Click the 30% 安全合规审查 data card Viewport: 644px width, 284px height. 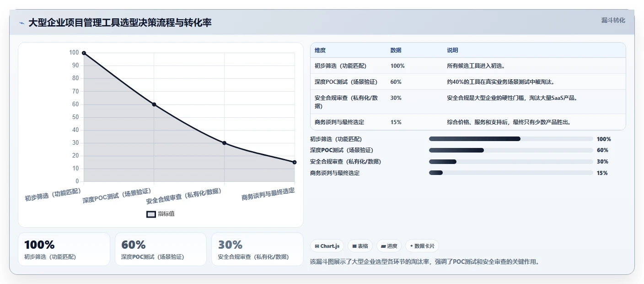click(258, 249)
